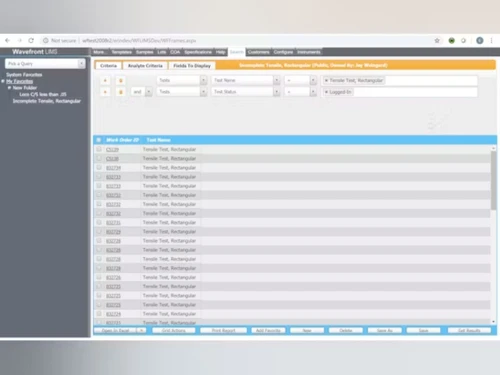Select the 'Less C/S less than .05' favorite
The width and height of the screenshot is (500, 375).
click(x=43, y=94)
